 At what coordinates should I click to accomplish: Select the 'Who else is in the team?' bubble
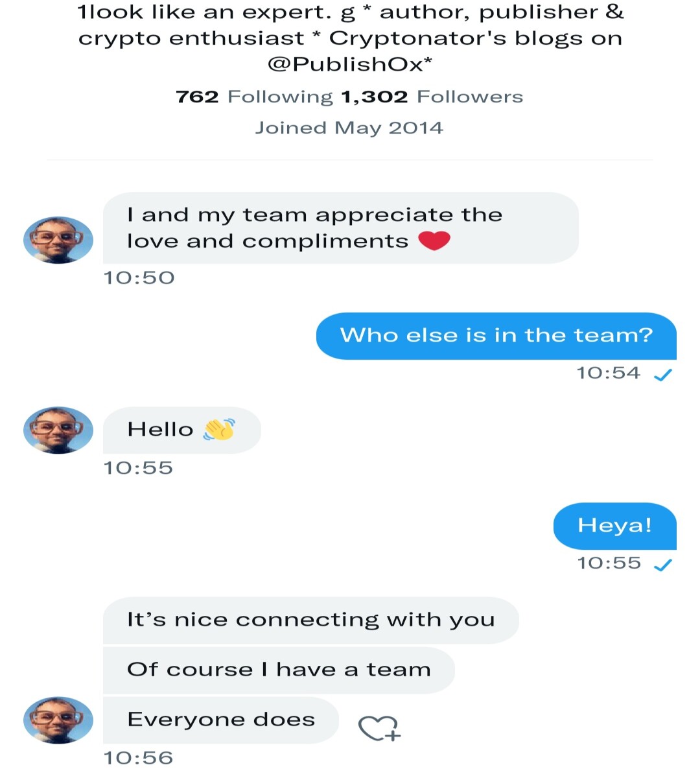pos(496,335)
